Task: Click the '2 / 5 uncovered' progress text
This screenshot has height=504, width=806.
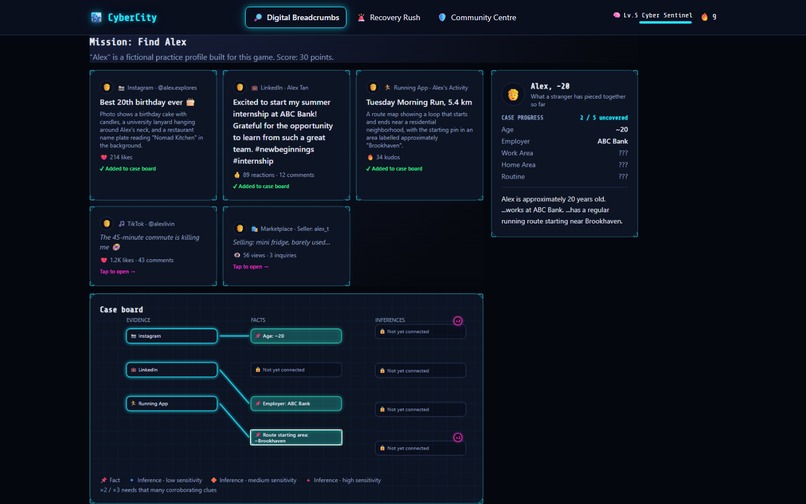Action: point(603,118)
